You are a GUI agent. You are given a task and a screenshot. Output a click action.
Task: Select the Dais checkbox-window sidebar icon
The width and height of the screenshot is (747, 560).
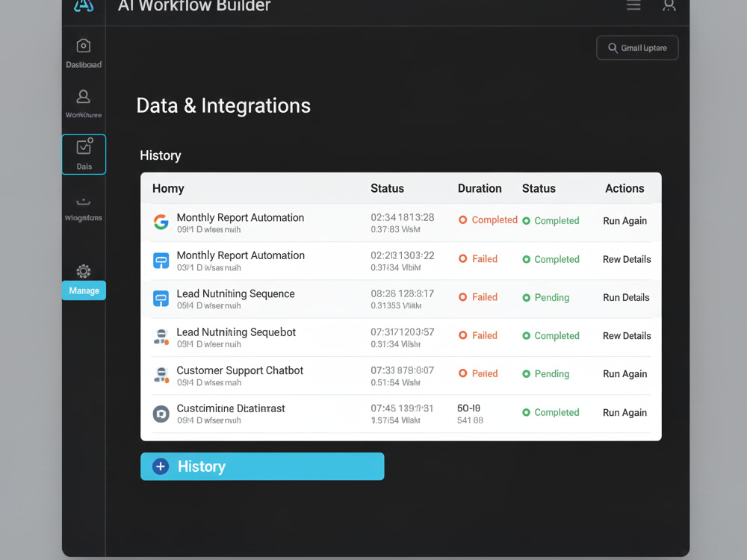(84, 146)
